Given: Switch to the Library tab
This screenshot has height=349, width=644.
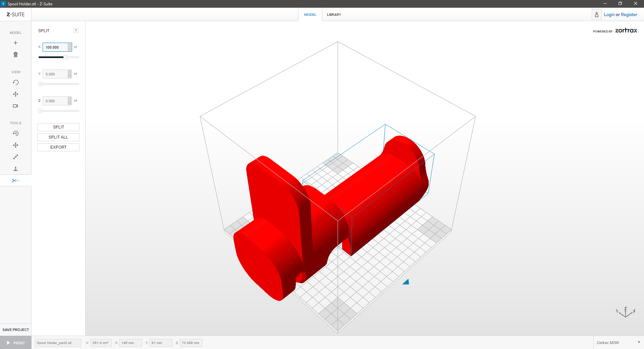Looking at the screenshot, I should [334, 15].
